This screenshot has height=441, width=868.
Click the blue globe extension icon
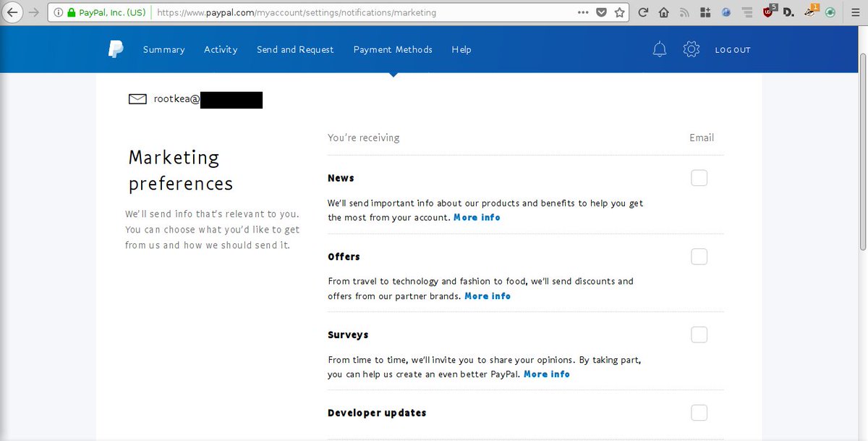pyautogui.click(x=726, y=12)
